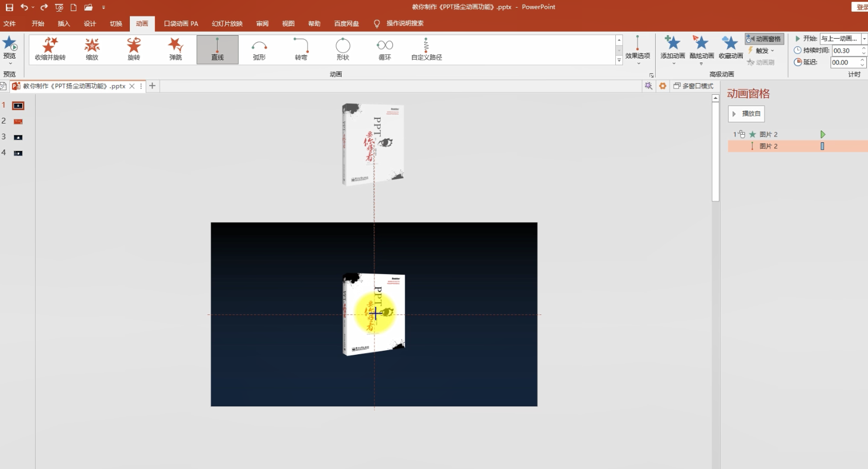Expand the animation gallery with the more arrow
This screenshot has width=868, height=469.
click(619, 60)
